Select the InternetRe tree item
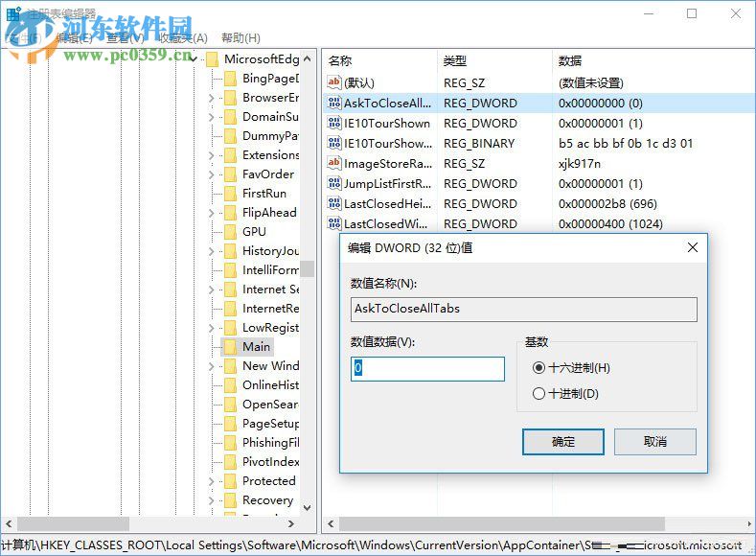The image size is (756, 556). (x=270, y=308)
